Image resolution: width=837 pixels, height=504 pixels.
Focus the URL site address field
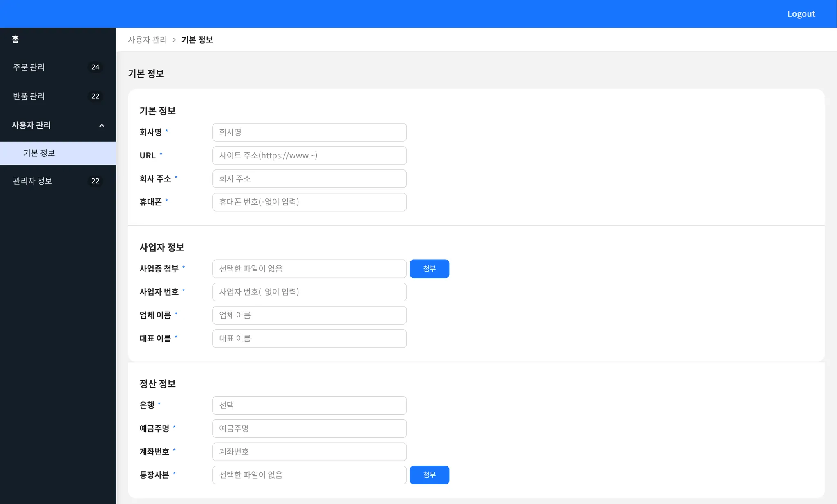pyautogui.click(x=309, y=156)
